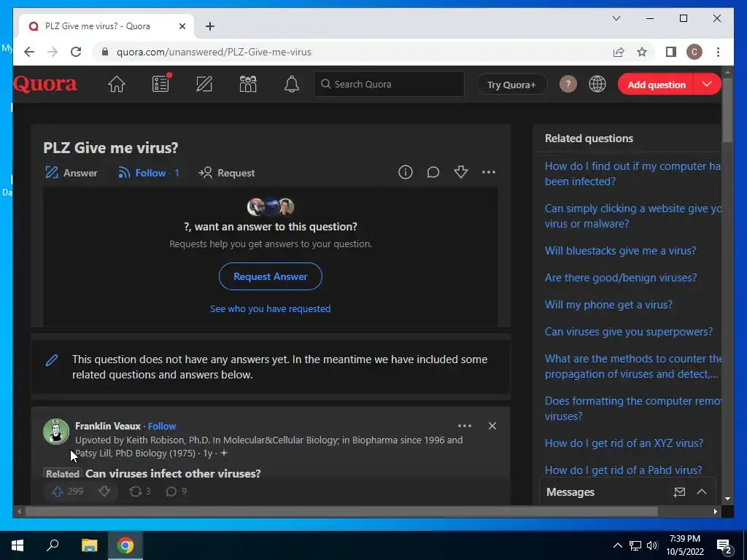Open a new Chrome tab
This screenshot has height=560, width=747.
pyautogui.click(x=209, y=26)
